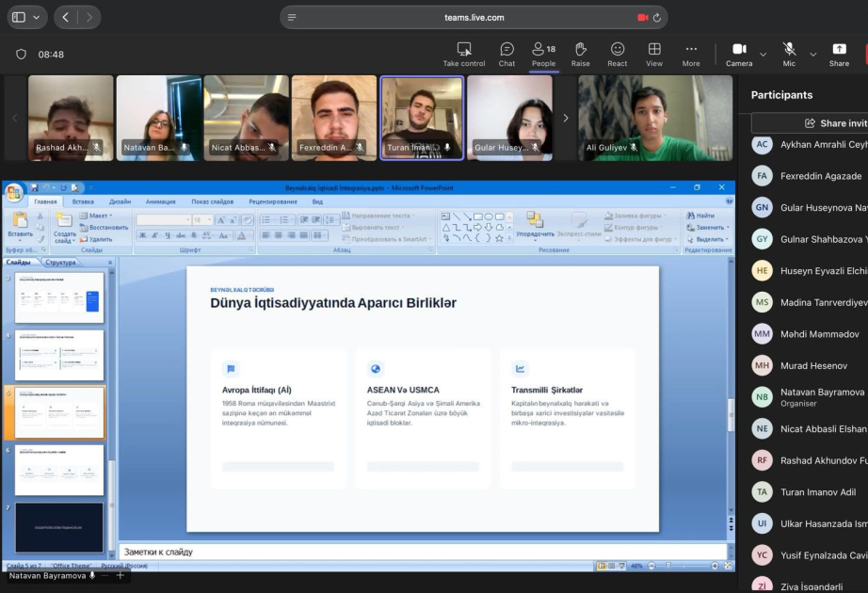
Task: Open the font name combo box
Action: [163, 220]
